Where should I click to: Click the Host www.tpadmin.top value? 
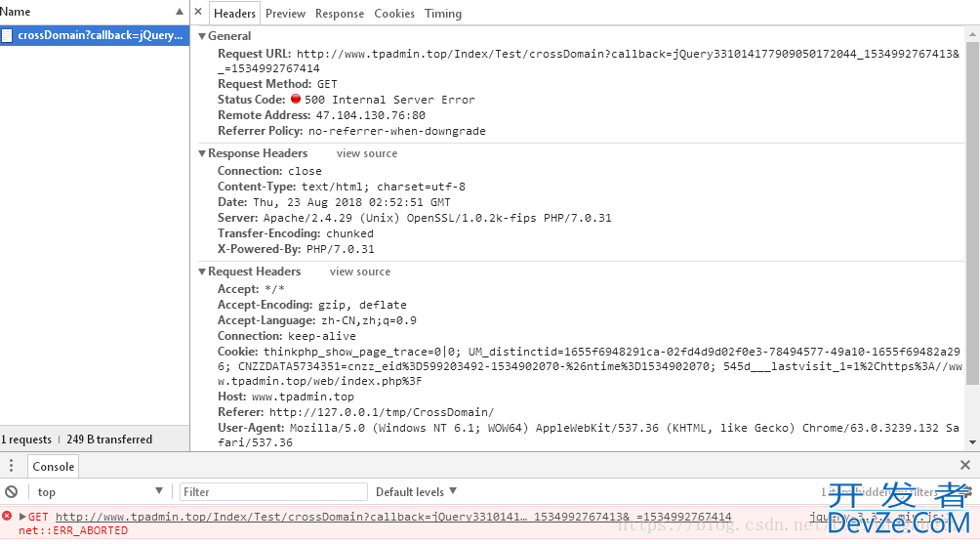coord(303,397)
